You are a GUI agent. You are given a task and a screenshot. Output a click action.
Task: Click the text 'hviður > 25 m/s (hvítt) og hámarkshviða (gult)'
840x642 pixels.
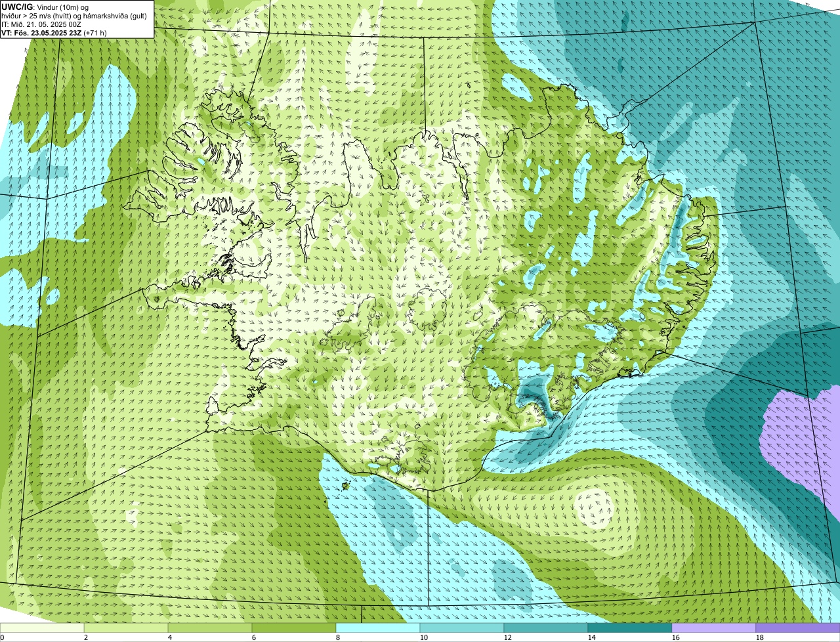click(x=73, y=16)
